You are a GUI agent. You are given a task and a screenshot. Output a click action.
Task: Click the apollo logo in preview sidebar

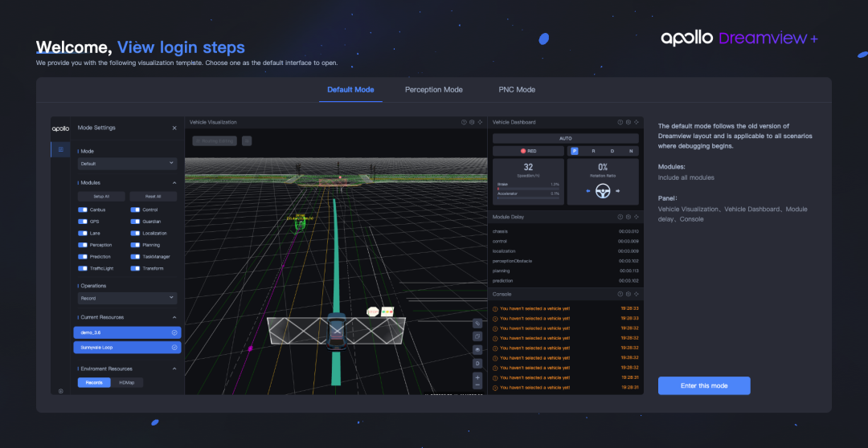coord(60,128)
